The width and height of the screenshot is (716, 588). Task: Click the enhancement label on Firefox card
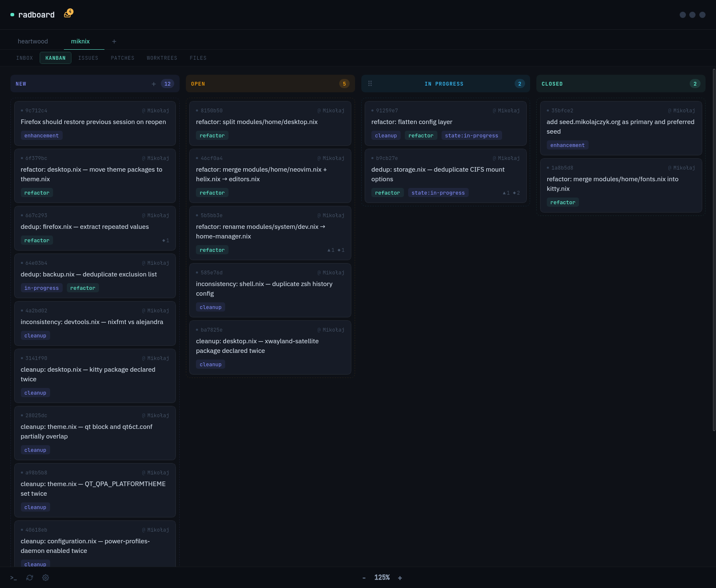41,136
